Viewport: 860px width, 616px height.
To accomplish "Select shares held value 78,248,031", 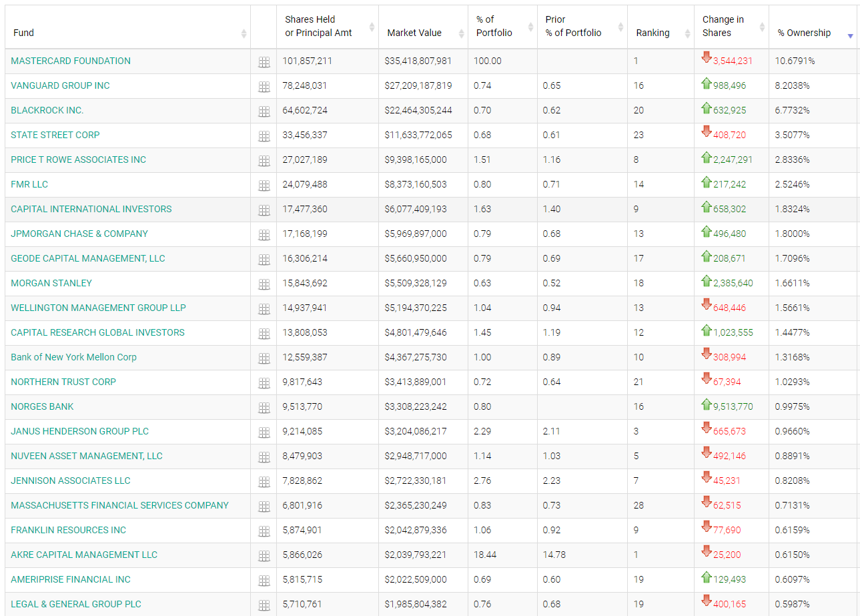I will 305,85.
